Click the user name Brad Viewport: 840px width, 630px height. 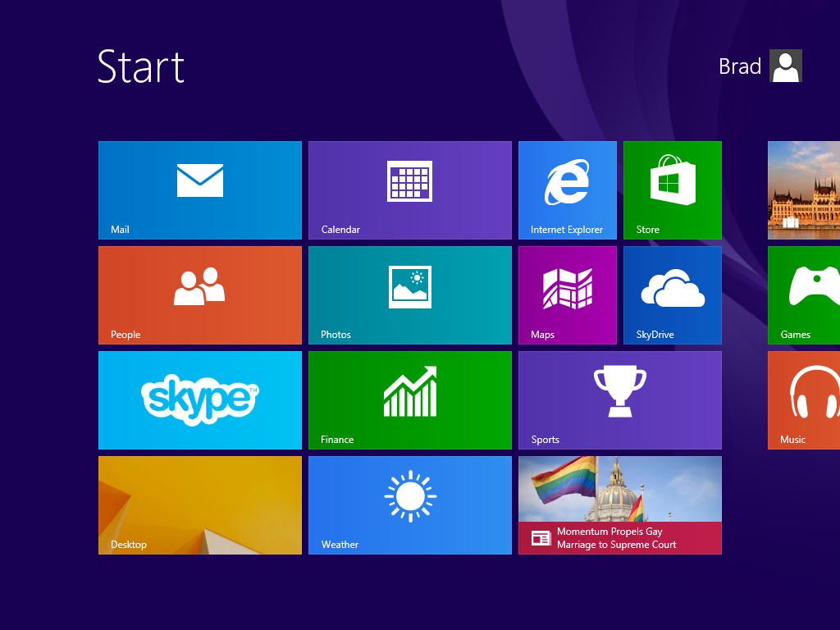[x=739, y=66]
